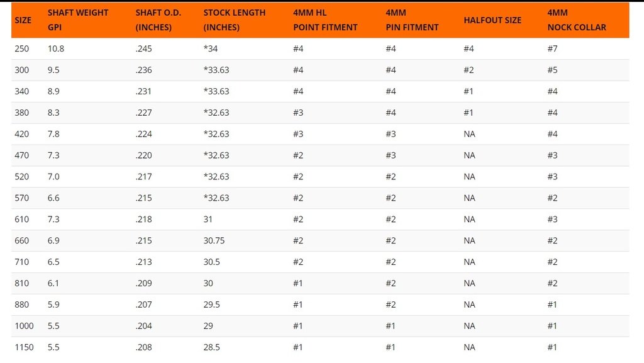Screen dimensions: 644x363
Task: Click the SIZE column header
Action: (x=23, y=20)
